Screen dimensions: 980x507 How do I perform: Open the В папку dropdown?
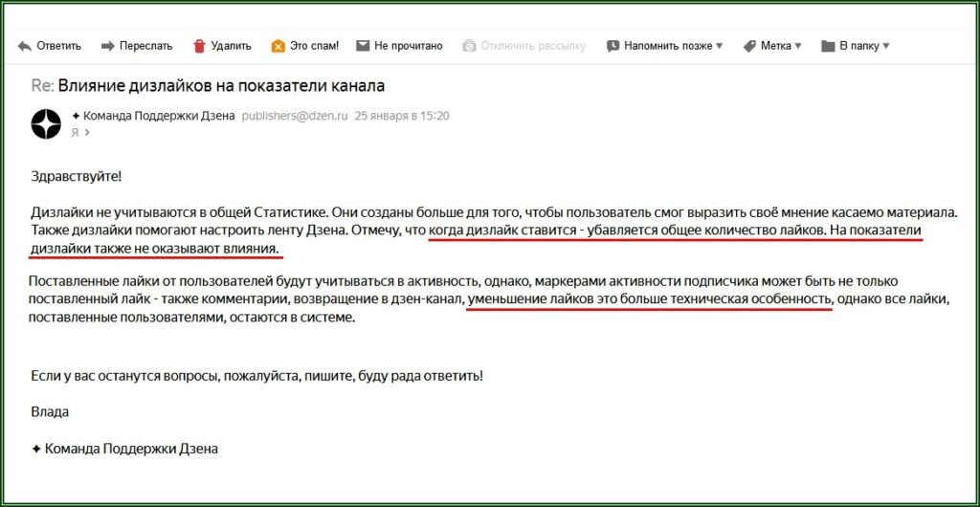(864, 46)
